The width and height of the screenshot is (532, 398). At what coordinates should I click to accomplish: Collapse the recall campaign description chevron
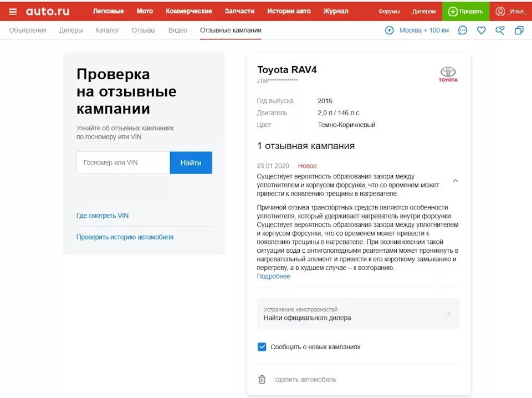tap(456, 181)
